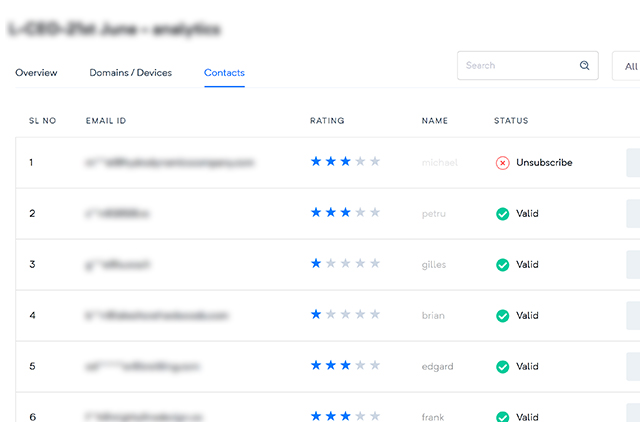Viewport: 640px width, 422px height.
Task: Click the fourth star in edgard's rating
Action: click(x=360, y=365)
